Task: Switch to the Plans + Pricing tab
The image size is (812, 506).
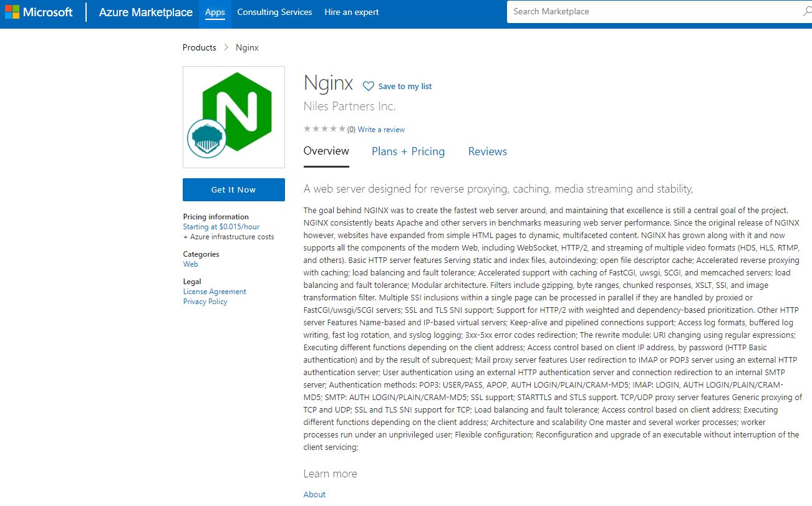Action: pyautogui.click(x=408, y=151)
